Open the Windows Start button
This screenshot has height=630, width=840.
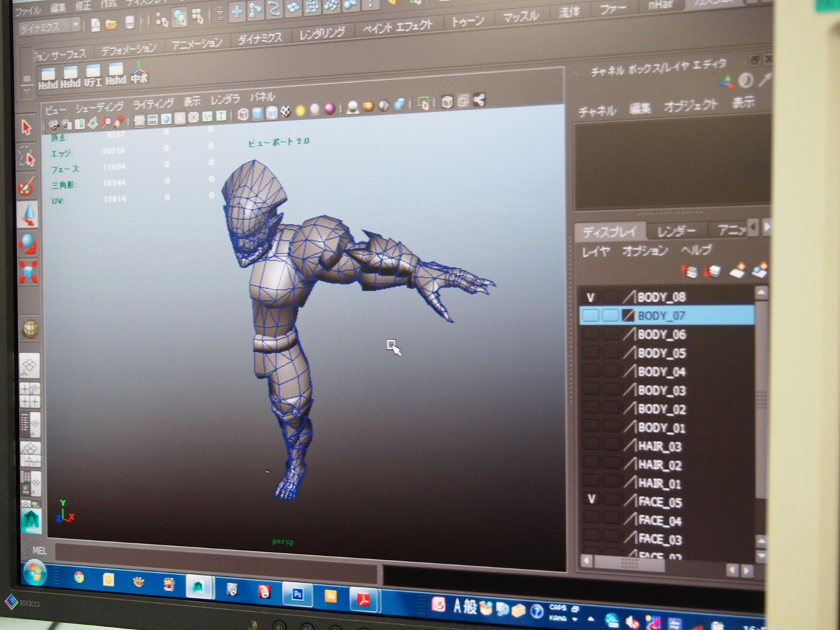pos(34,573)
